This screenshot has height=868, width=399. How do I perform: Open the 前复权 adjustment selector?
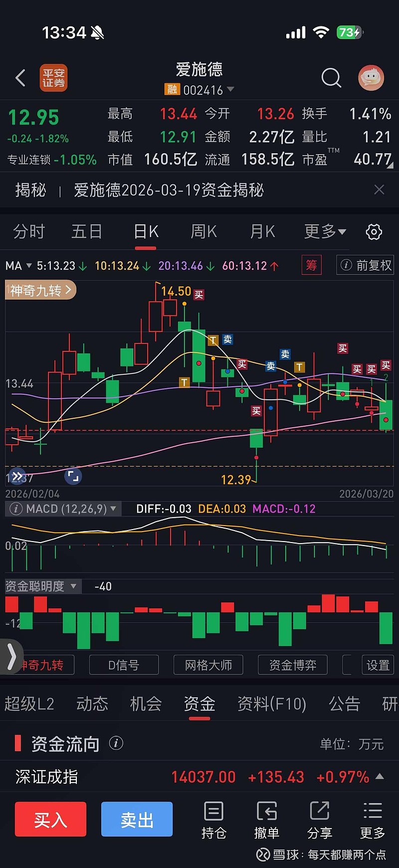click(365, 265)
